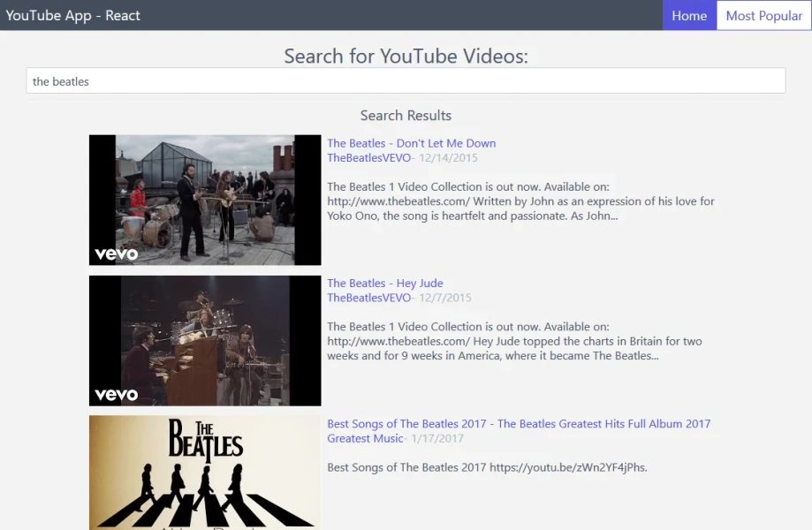Click the 'Search Results' heading
The image size is (812, 530).
pyautogui.click(x=406, y=115)
